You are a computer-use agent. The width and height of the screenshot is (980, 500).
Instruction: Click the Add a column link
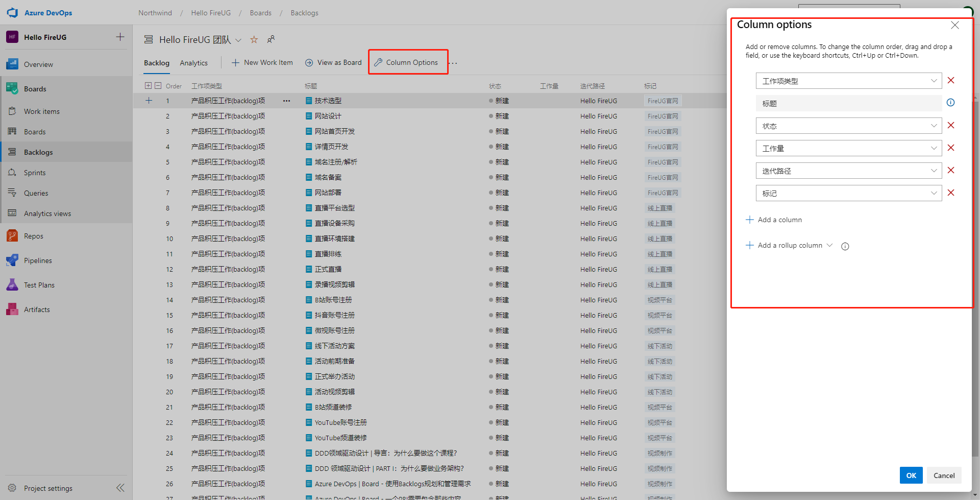click(x=778, y=219)
